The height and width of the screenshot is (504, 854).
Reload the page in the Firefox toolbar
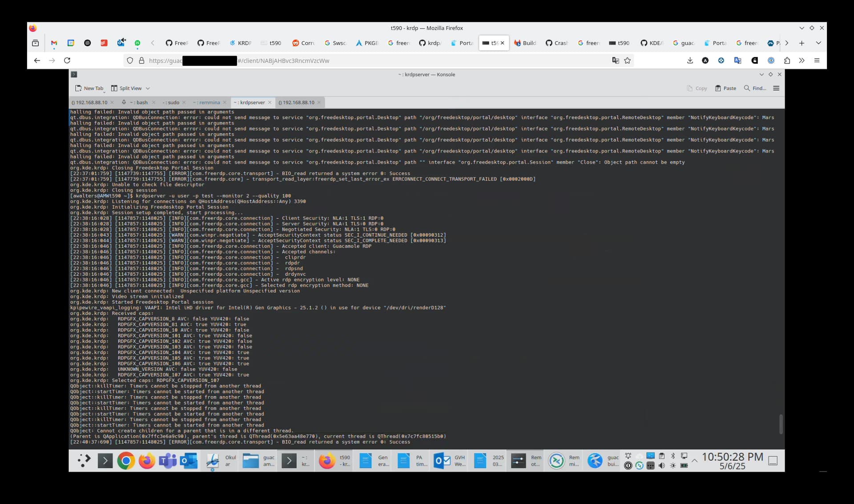coord(67,60)
